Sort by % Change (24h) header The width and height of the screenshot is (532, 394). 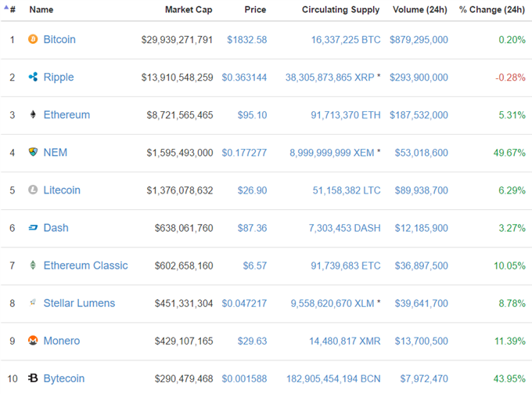[492, 9]
